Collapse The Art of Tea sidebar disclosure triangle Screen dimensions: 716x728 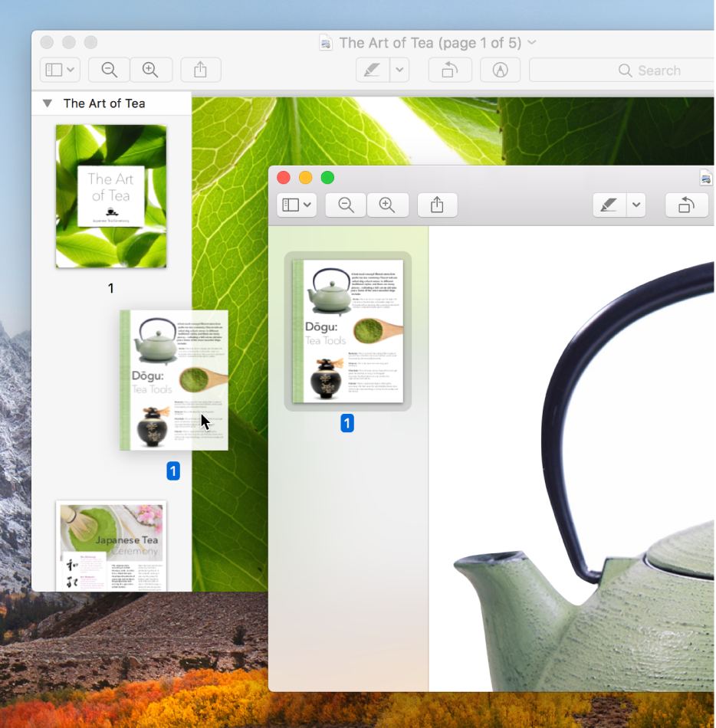pos(48,103)
